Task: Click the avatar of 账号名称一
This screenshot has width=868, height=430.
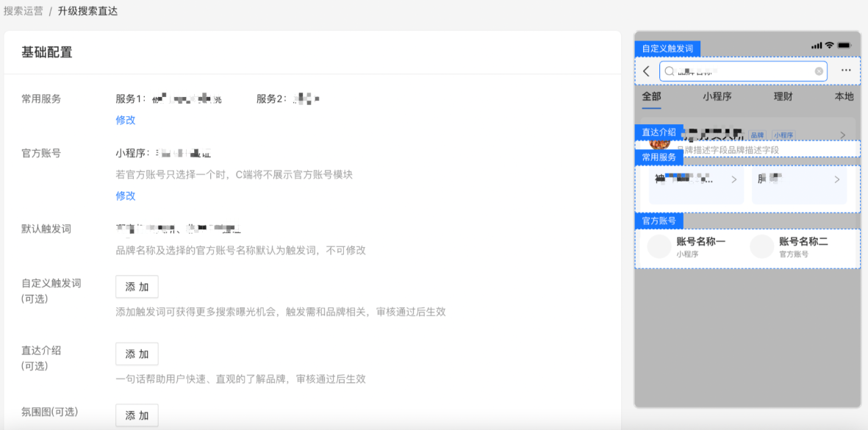Action: (659, 247)
